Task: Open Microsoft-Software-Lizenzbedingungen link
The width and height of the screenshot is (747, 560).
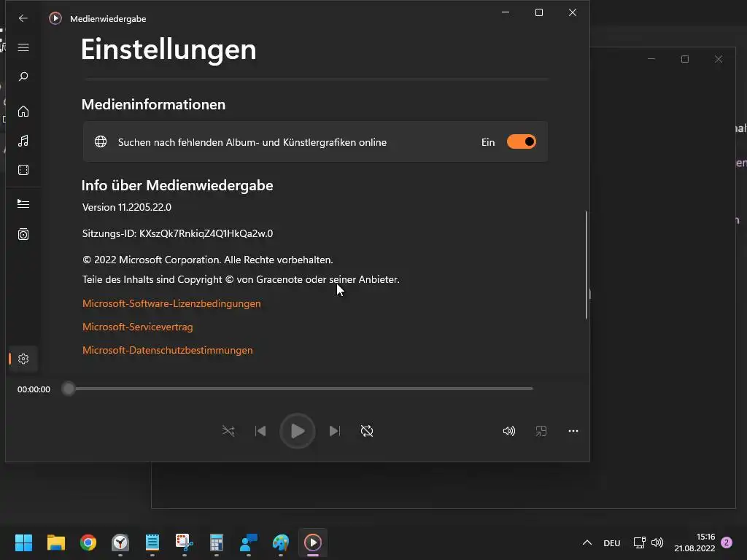Action: click(x=171, y=303)
